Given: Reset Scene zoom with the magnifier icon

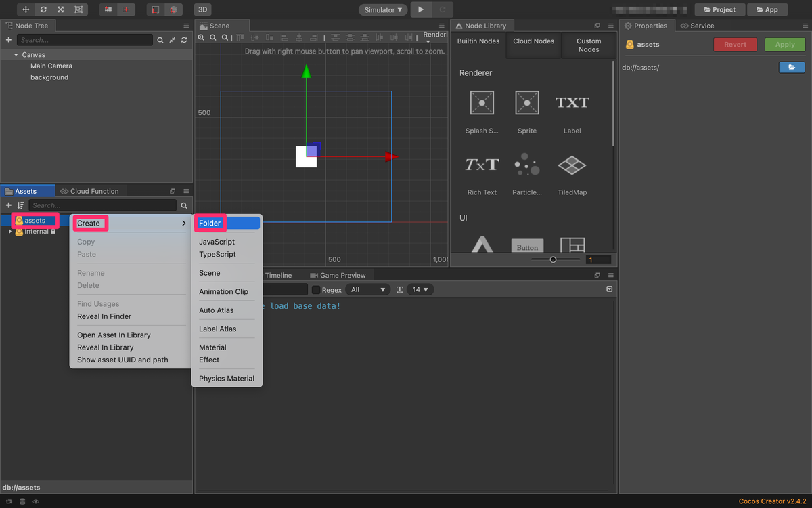Looking at the screenshot, I should coord(225,37).
